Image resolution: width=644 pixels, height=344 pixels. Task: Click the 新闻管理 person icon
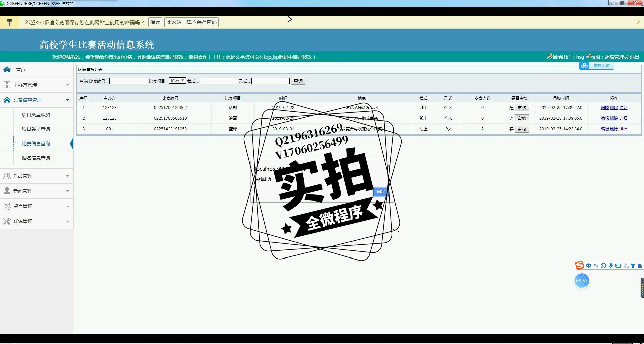point(7,191)
